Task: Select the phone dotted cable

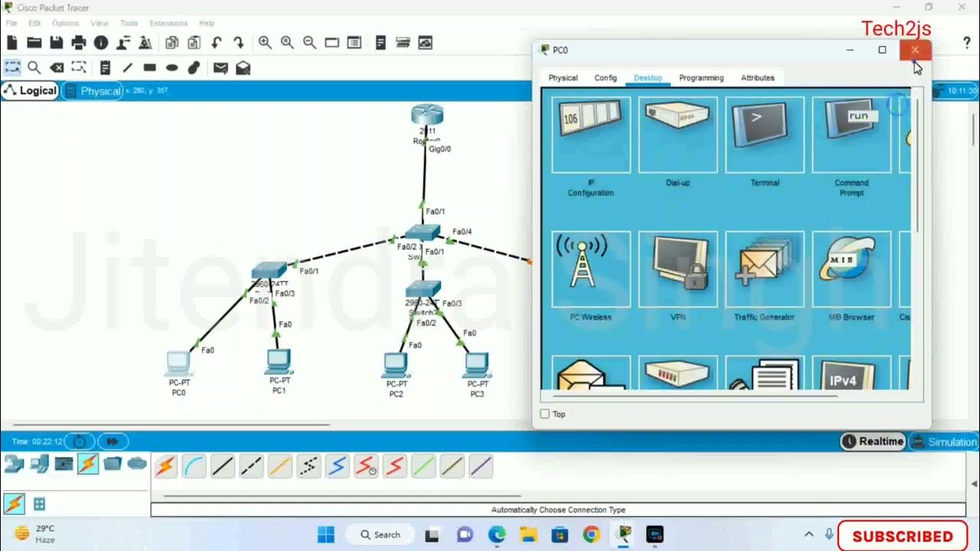Action: pos(309,466)
